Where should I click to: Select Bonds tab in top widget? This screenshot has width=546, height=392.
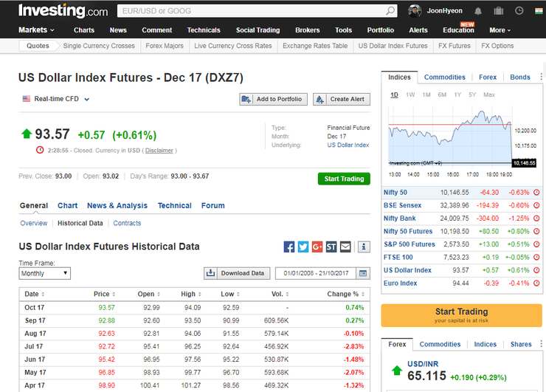tap(520, 77)
